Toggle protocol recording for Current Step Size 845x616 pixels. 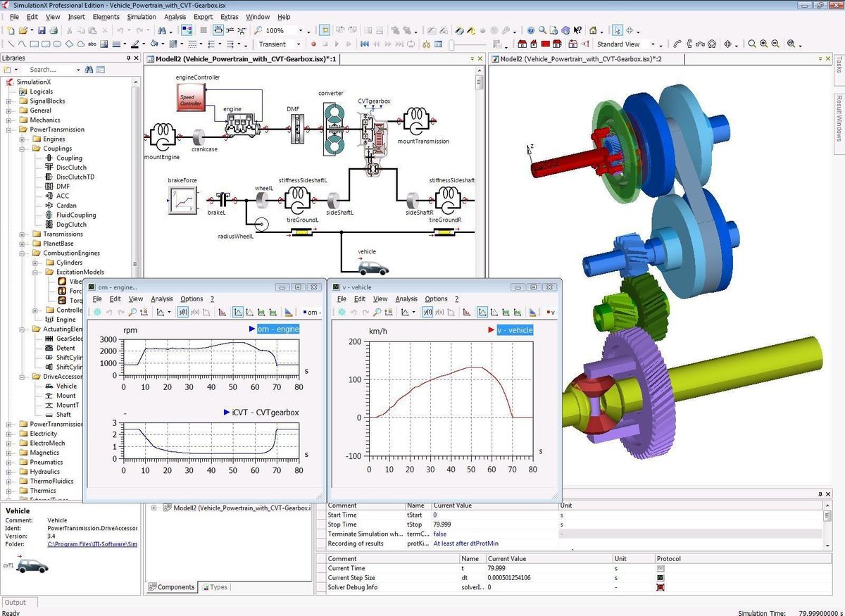tap(661, 578)
